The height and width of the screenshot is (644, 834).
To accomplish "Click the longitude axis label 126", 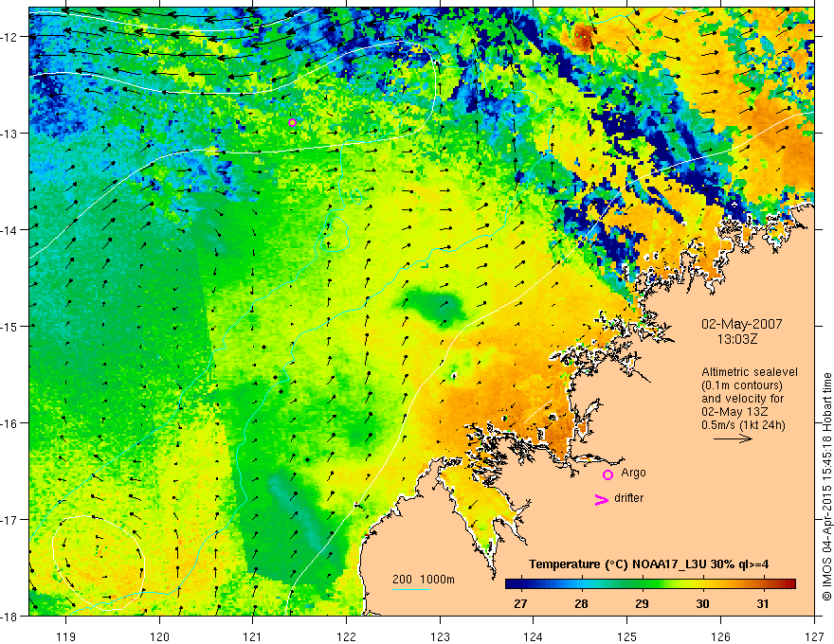I will tap(720, 636).
